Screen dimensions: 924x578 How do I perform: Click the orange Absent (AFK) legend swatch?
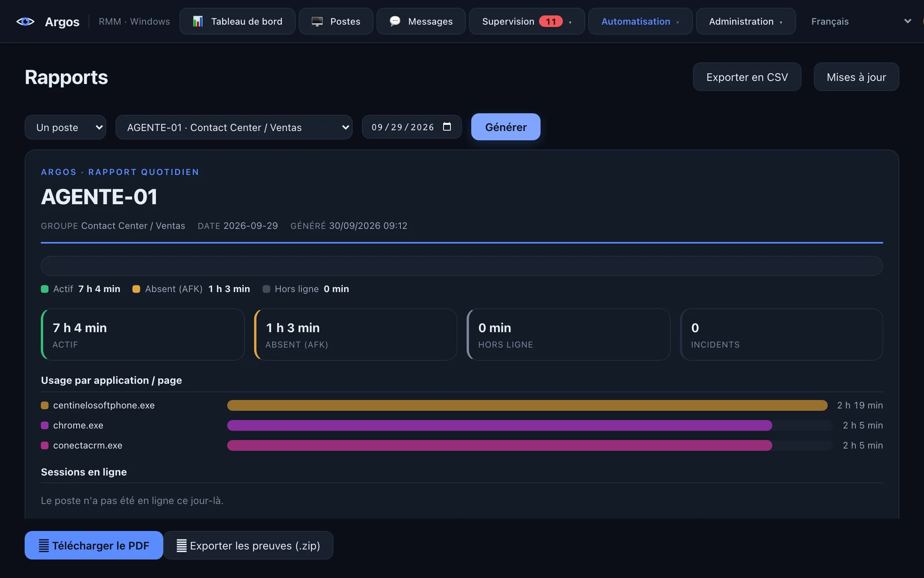136,289
